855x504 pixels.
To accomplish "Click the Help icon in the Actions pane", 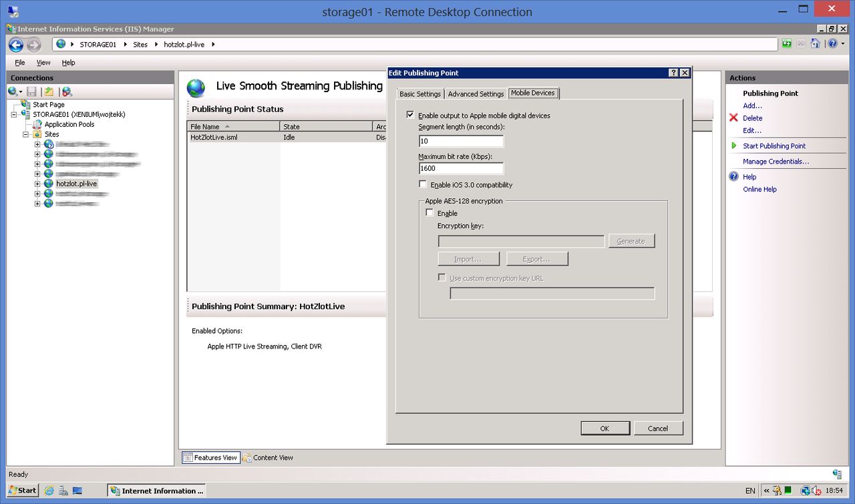I will [733, 177].
